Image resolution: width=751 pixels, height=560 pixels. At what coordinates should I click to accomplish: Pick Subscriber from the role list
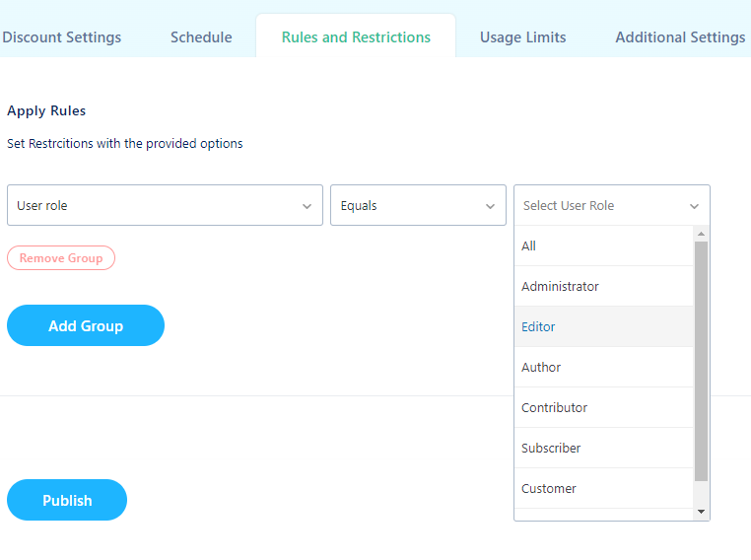click(x=604, y=448)
